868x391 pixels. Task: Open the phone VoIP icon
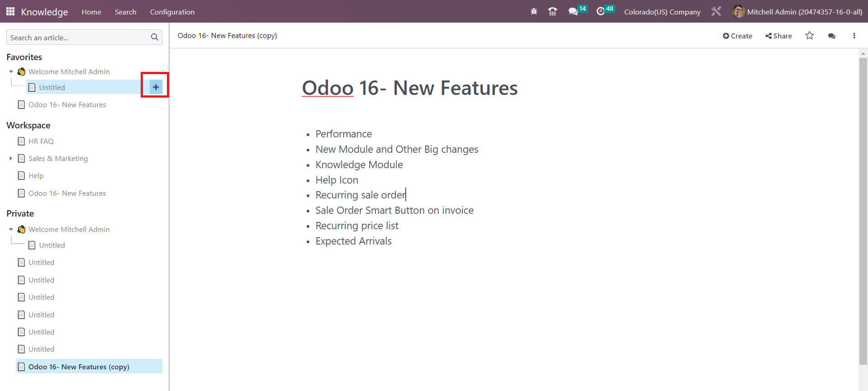[x=552, y=12]
